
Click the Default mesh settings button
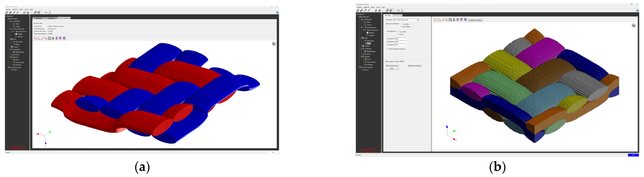pos(414,65)
